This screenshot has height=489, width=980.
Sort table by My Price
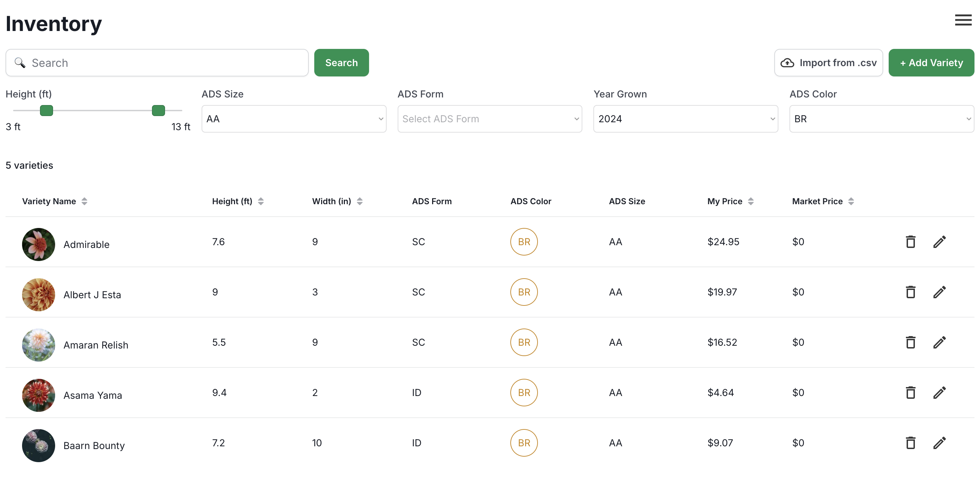[750, 201]
